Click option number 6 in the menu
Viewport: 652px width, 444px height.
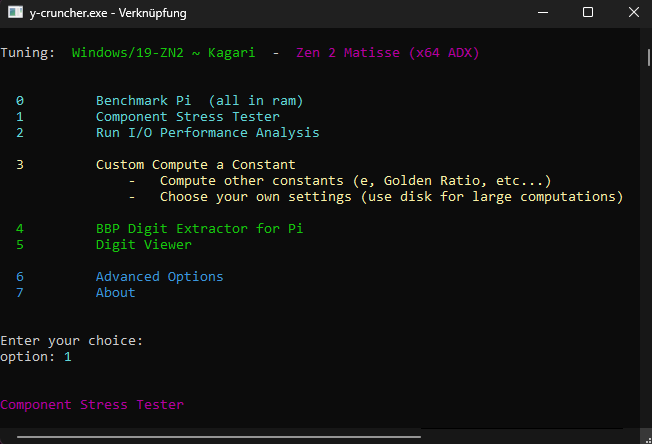point(20,276)
